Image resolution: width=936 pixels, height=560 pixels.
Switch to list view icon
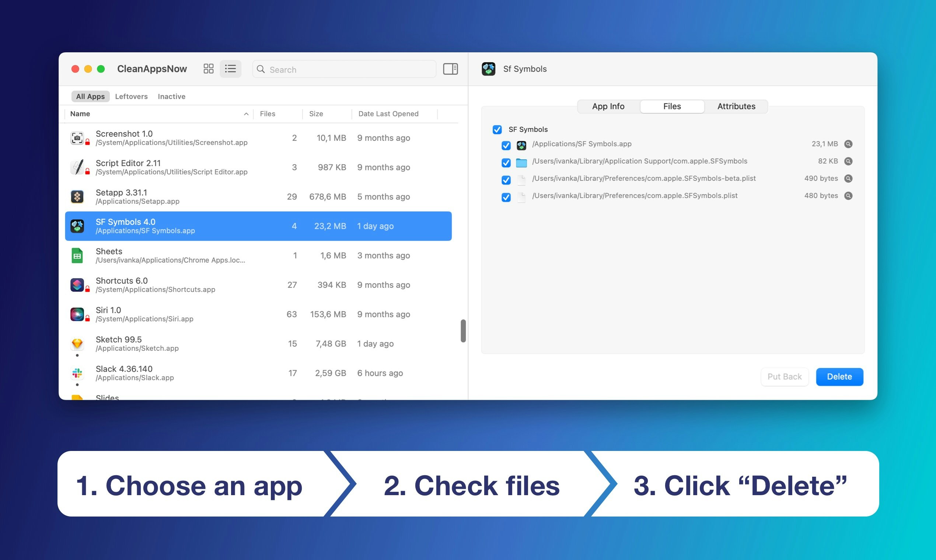pos(230,69)
